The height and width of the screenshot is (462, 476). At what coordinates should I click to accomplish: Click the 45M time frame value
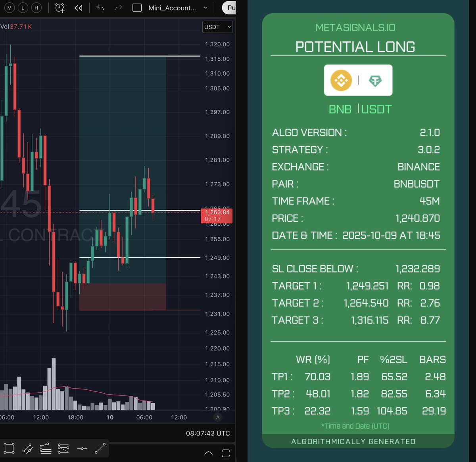[430, 201]
